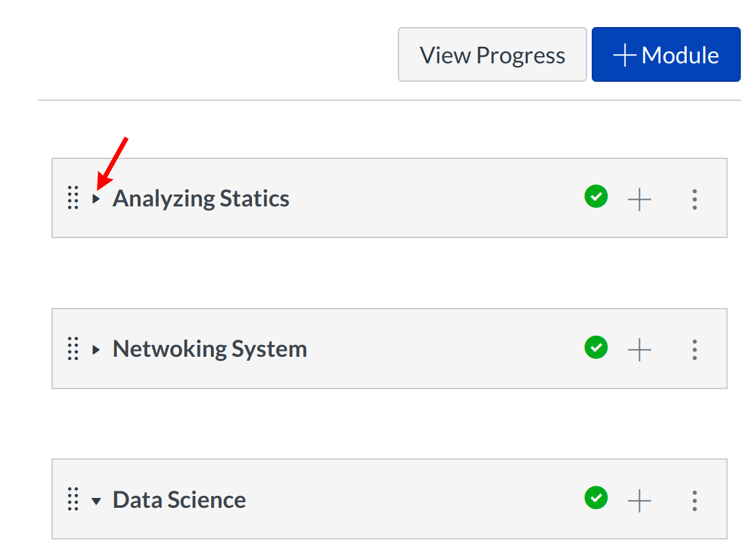Screen dimensions: 756x554
Task: Open options menu for Netwoking System
Action: tap(695, 350)
